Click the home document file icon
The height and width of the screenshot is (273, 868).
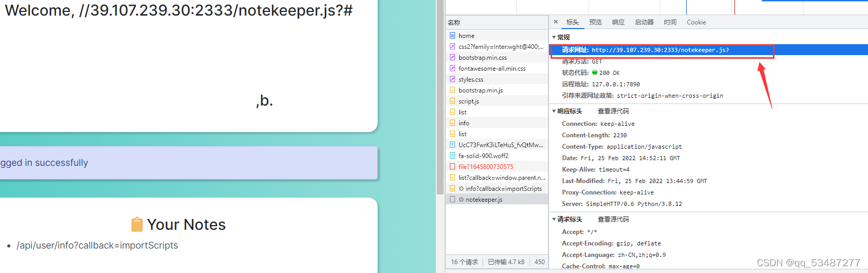coord(452,35)
